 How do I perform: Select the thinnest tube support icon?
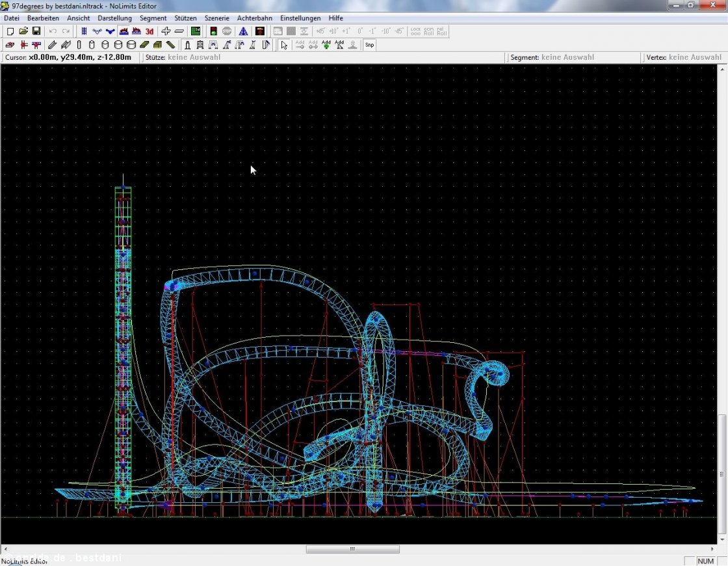(x=79, y=45)
